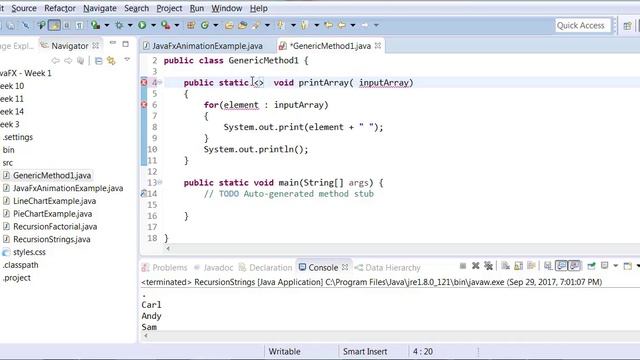Click the Previous Annotation arrow icon

click(304, 25)
